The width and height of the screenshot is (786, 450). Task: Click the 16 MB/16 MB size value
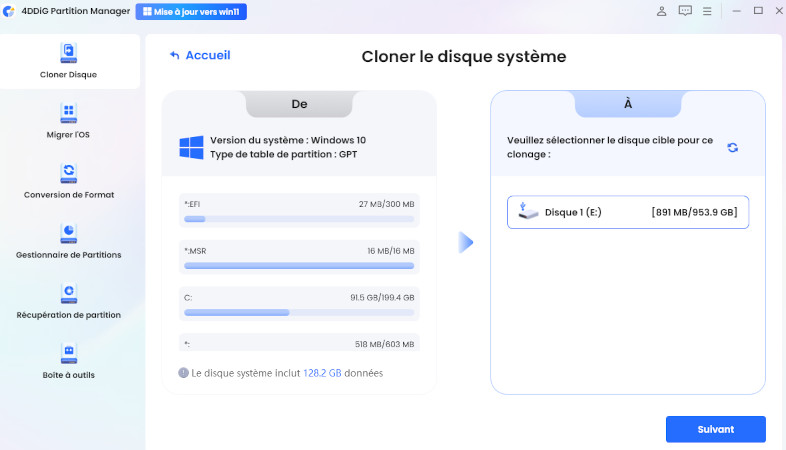click(390, 251)
